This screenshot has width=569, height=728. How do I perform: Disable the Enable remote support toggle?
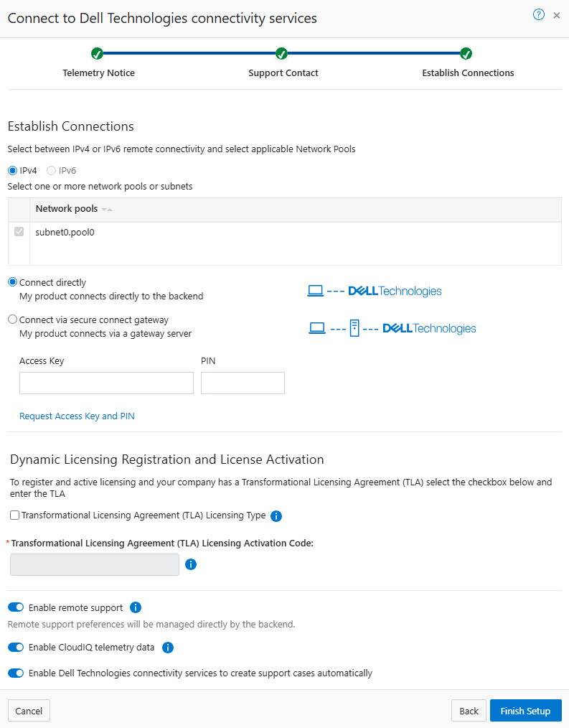(16, 607)
